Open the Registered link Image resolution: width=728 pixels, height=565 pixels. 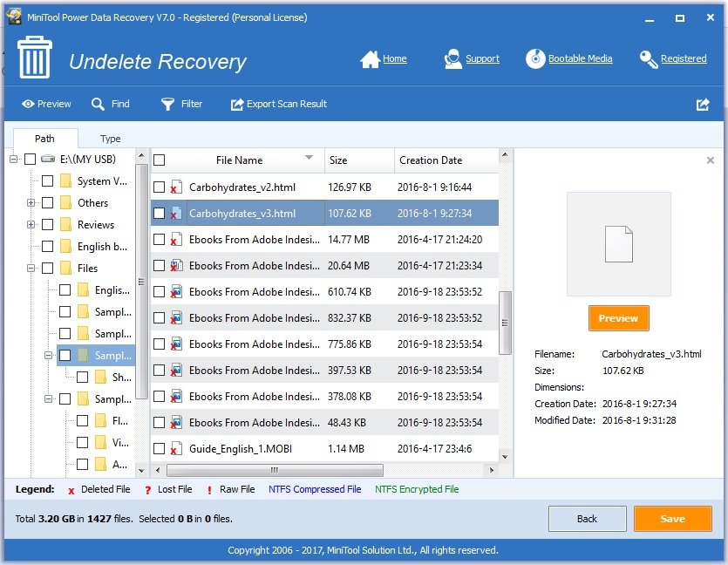[684, 59]
